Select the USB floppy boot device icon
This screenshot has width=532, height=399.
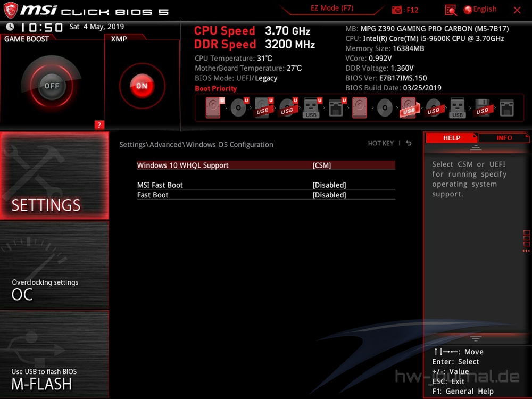[x=483, y=108]
